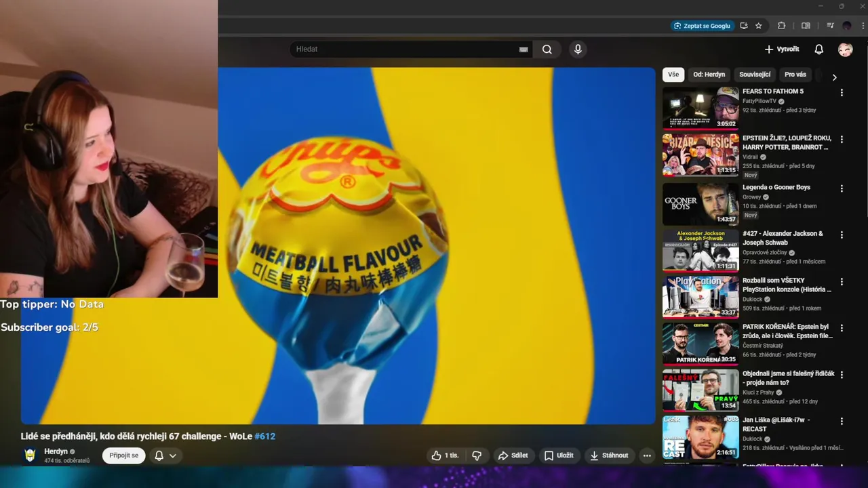Open options menu for Jan Liška RECAST video

click(x=842, y=422)
